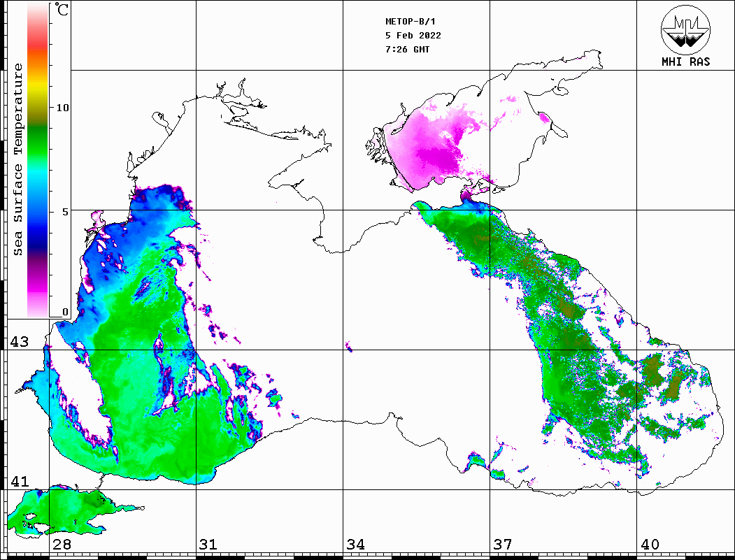
Task: Click the MHI RAS logo emblem
Action: pos(685,29)
